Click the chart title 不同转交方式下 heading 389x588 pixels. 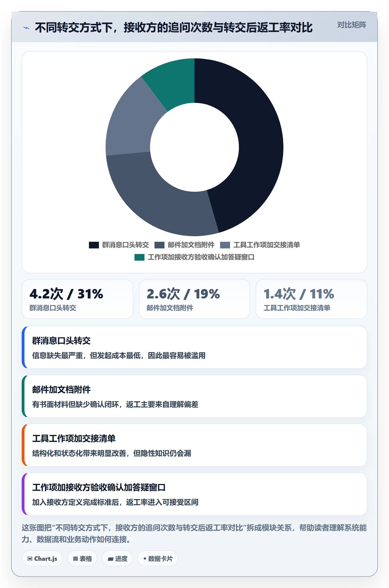[174, 28]
